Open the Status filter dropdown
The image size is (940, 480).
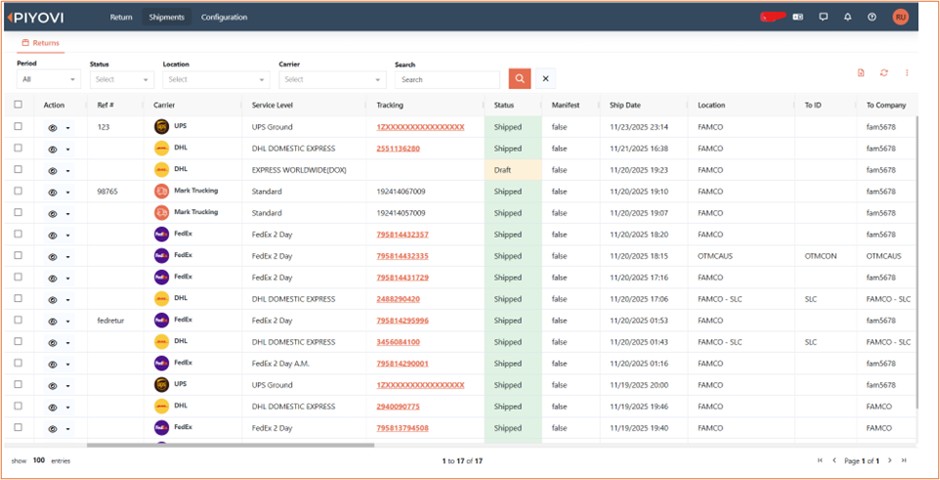122,79
